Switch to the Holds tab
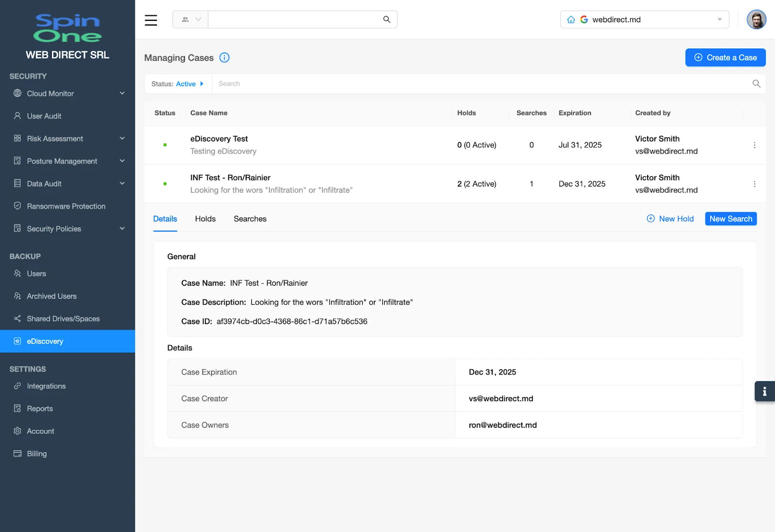 pos(205,219)
